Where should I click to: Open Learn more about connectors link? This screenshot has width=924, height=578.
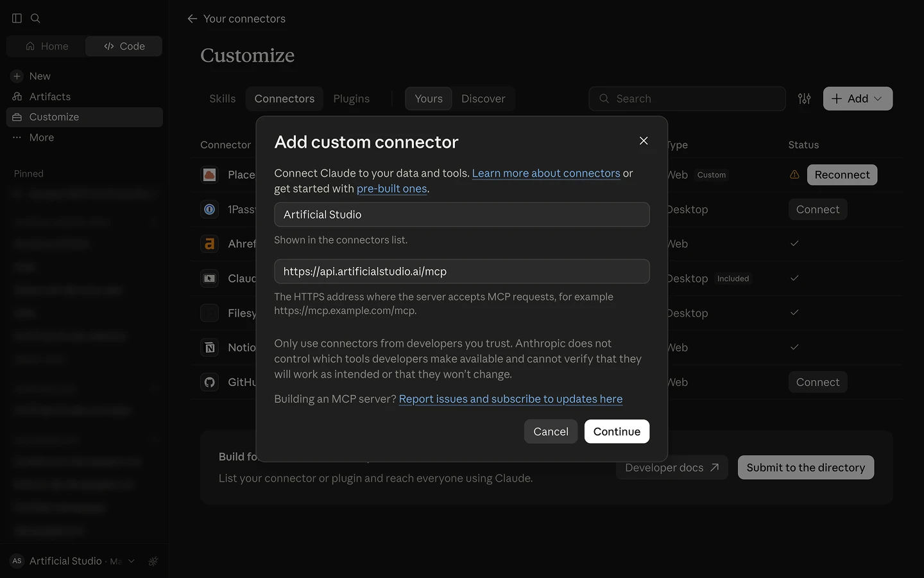click(x=546, y=173)
